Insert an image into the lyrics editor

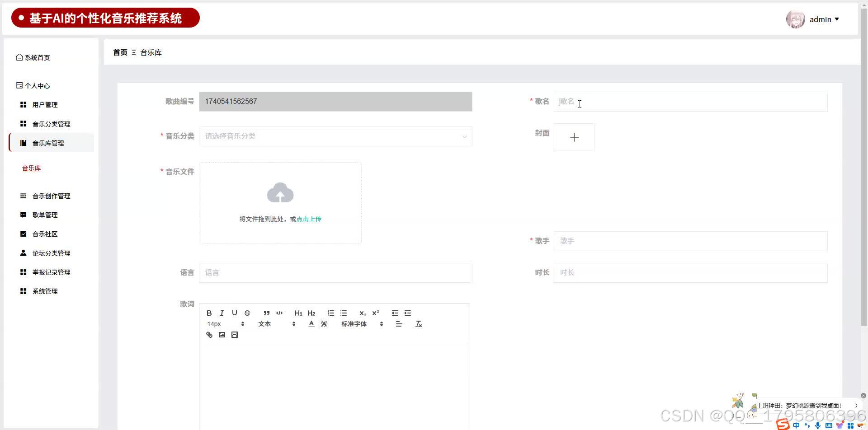coord(222,334)
